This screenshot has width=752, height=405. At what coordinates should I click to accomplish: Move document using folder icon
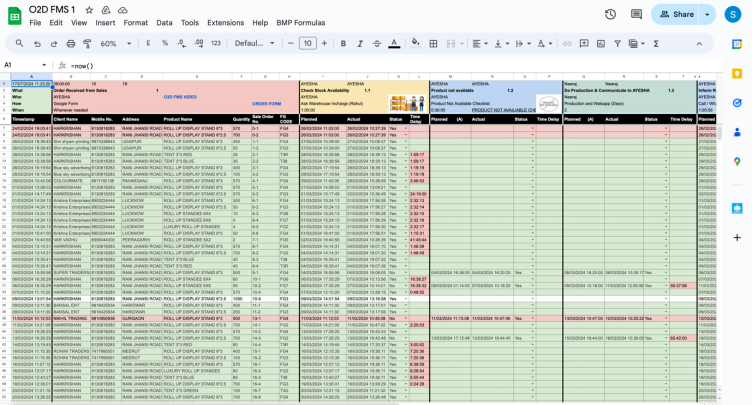pos(106,10)
